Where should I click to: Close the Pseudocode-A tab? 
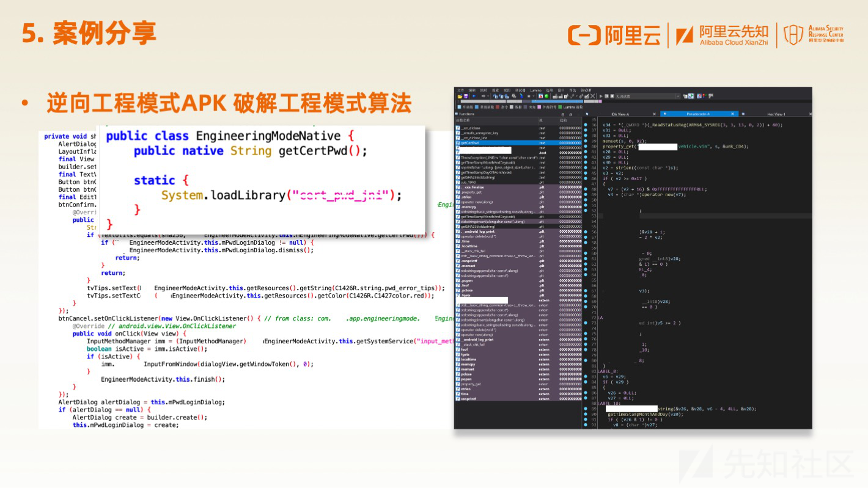tap(732, 114)
